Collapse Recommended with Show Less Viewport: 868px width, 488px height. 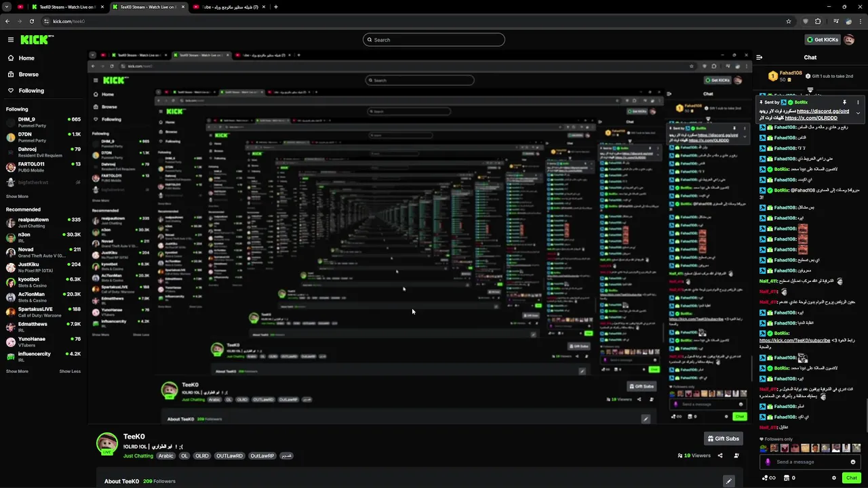pos(70,371)
